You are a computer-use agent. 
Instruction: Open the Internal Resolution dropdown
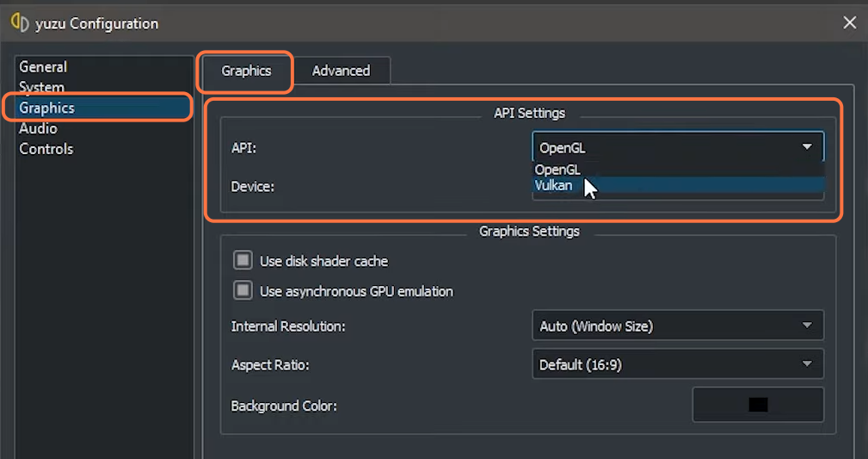(678, 326)
